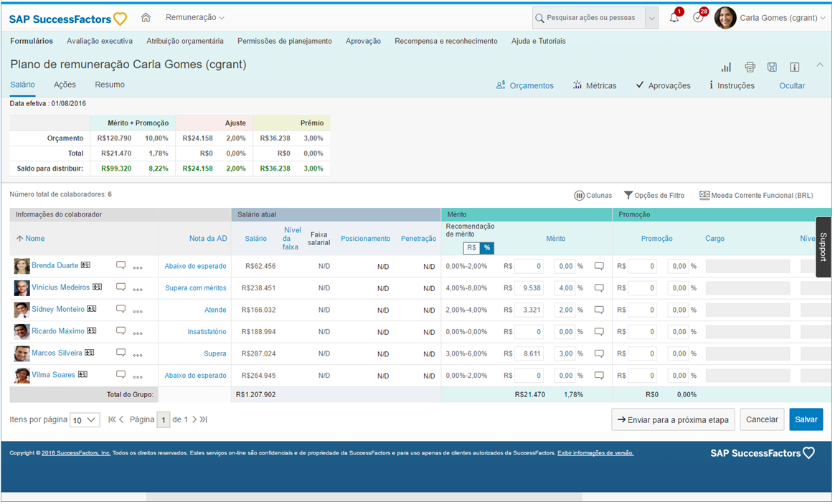
Task: Go to last page arrow icon
Action: point(204,419)
